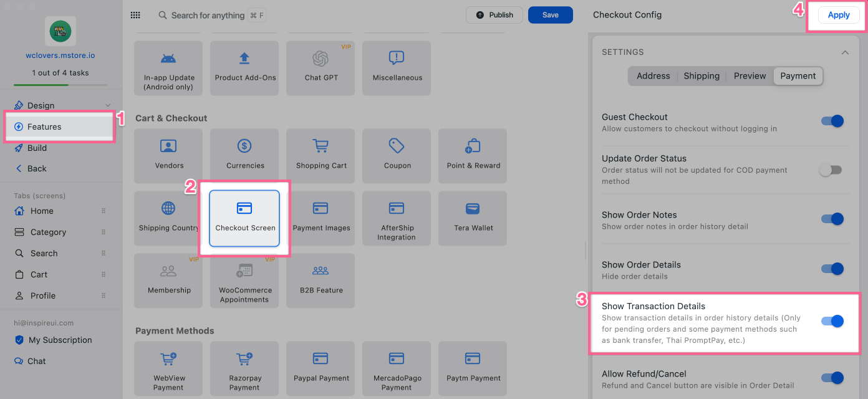Turn off Show Transaction Details switch
The width and height of the screenshot is (868, 399).
coord(832,321)
